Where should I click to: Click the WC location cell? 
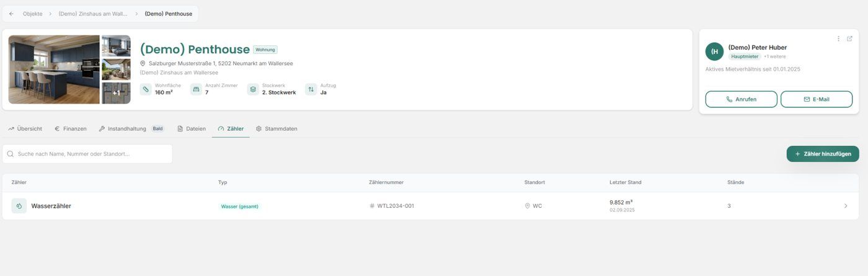(x=533, y=206)
